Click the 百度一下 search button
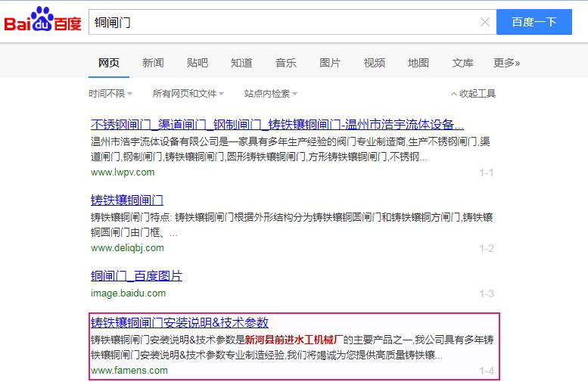The height and width of the screenshot is (382, 588). 534,22
